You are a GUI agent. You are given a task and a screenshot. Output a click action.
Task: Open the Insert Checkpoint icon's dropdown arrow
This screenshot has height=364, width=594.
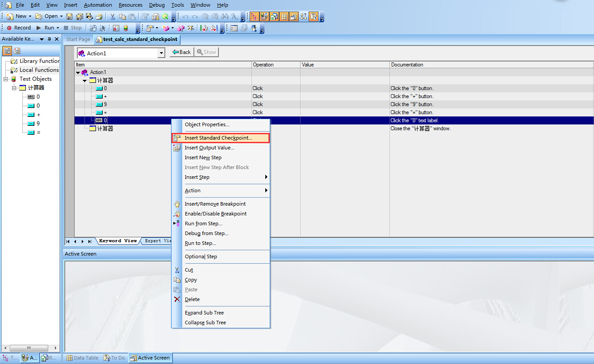pyautogui.click(x=157, y=28)
